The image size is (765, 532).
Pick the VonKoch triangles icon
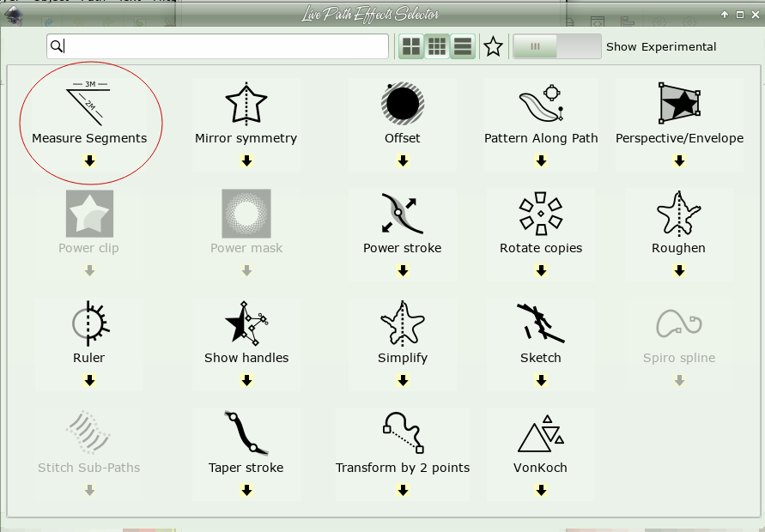tap(541, 433)
